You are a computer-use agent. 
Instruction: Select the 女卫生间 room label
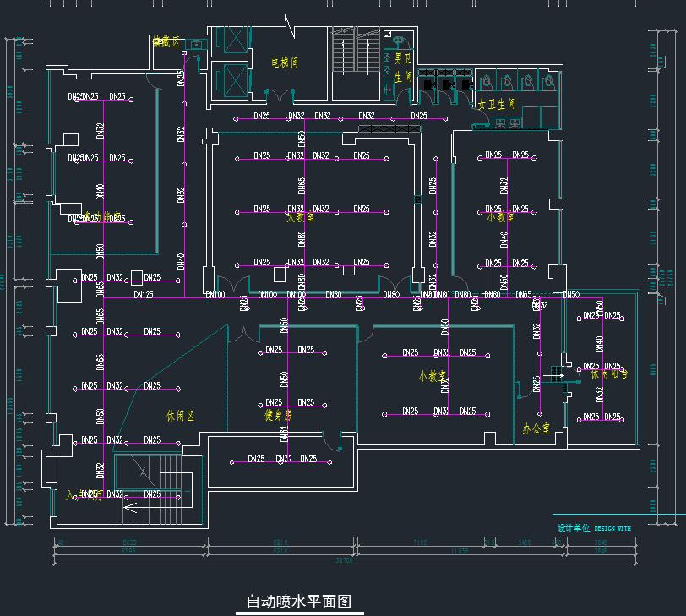tap(496, 104)
